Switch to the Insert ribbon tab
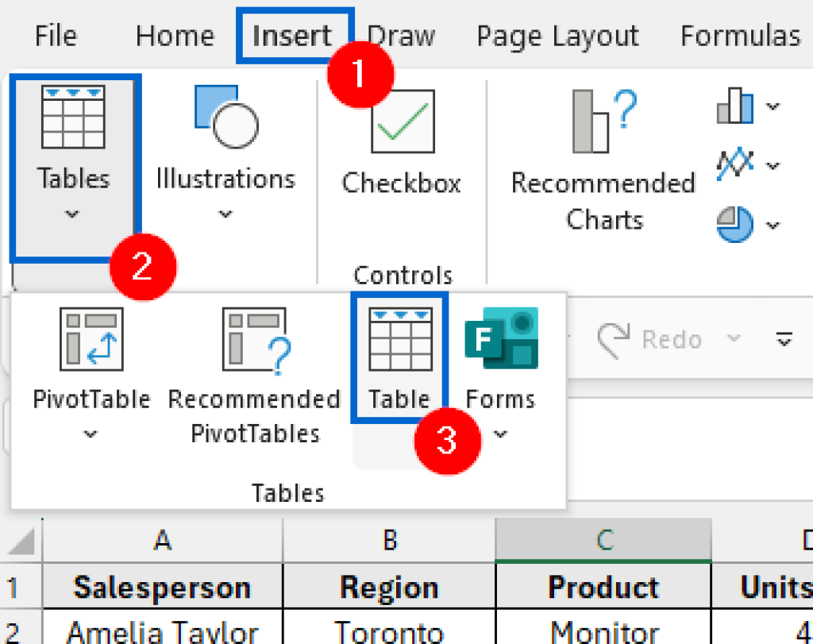This screenshot has height=644, width=813. [293, 35]
